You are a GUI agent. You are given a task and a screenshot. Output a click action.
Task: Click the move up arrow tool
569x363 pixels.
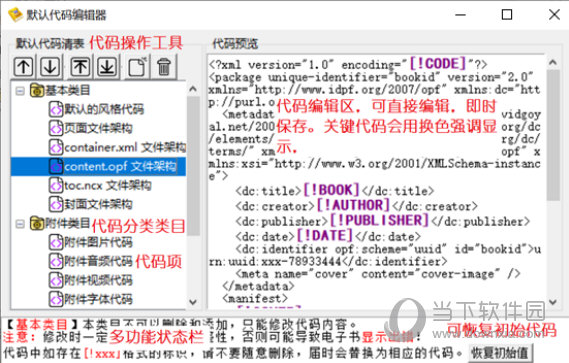(24, 67)
